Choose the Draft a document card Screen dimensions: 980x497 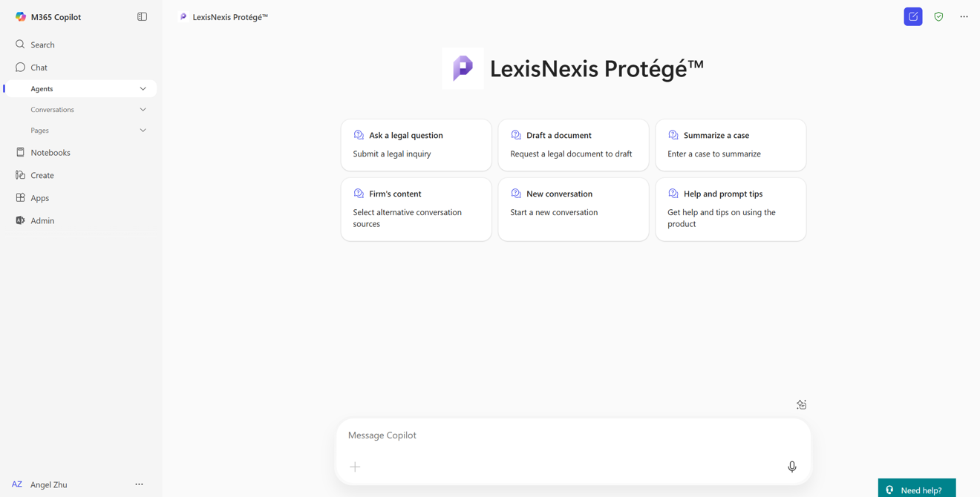(x=573, y=145)
